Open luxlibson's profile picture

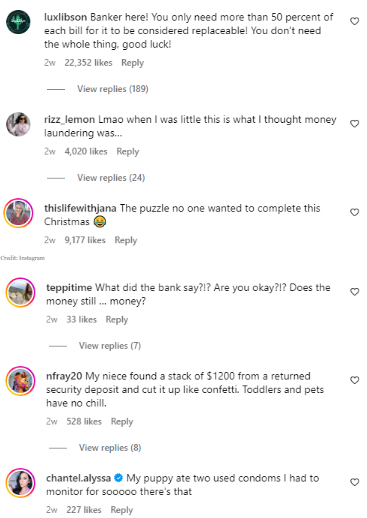18,22
